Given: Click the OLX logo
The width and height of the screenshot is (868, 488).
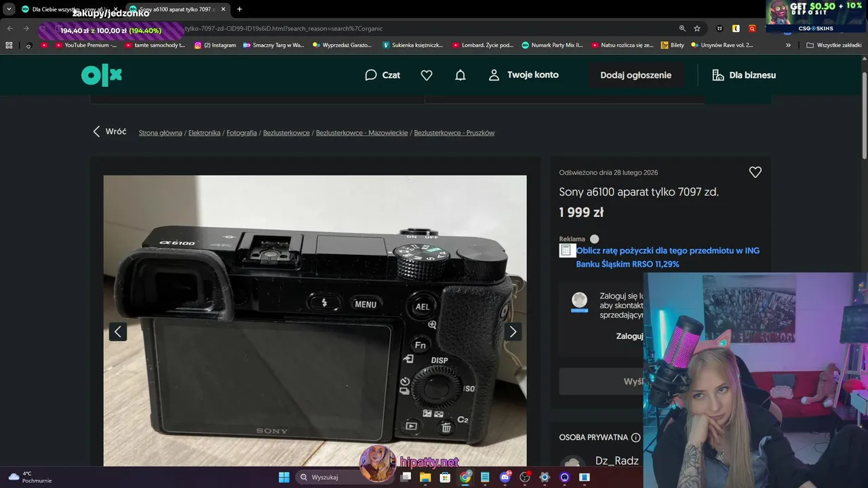Looking at the screenshot, I should (102, 75).
